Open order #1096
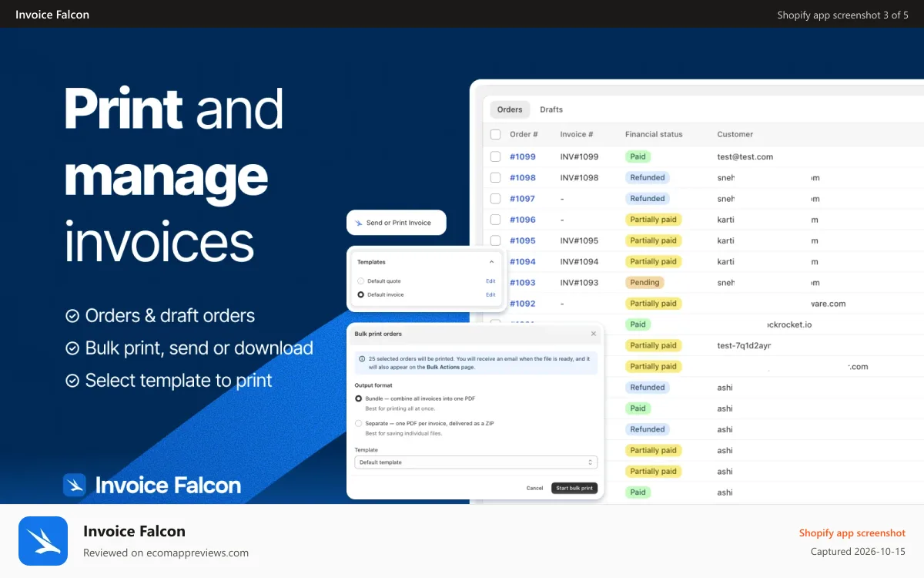Screen dimensions: 924x578 point(523,220)
